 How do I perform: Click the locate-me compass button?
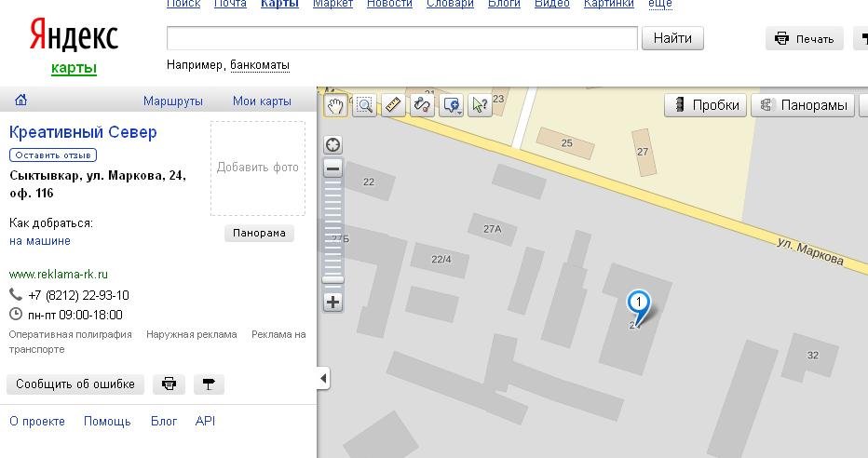(x=332, y=144)
